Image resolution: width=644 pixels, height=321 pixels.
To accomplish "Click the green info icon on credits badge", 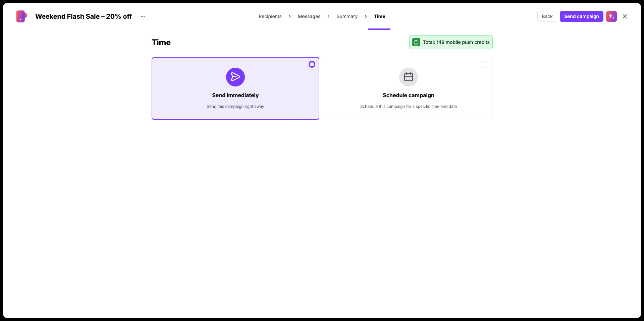I will pyautogui.click(x=416, y=42).
